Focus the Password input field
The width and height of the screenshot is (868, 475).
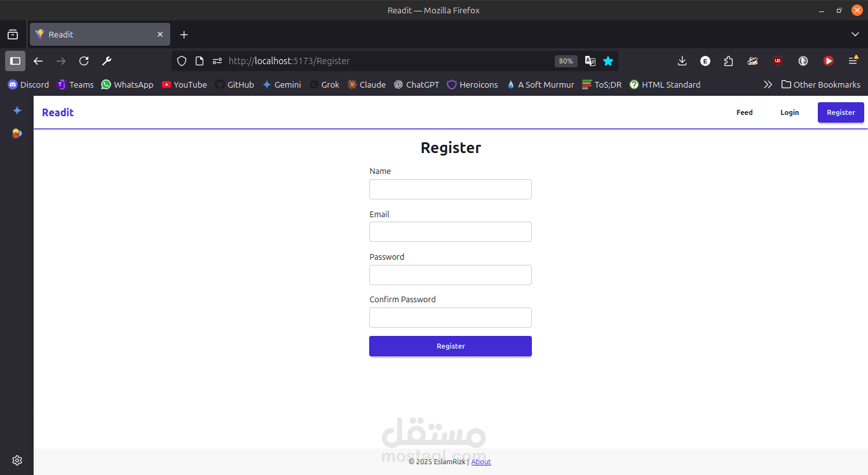point(451,275)
